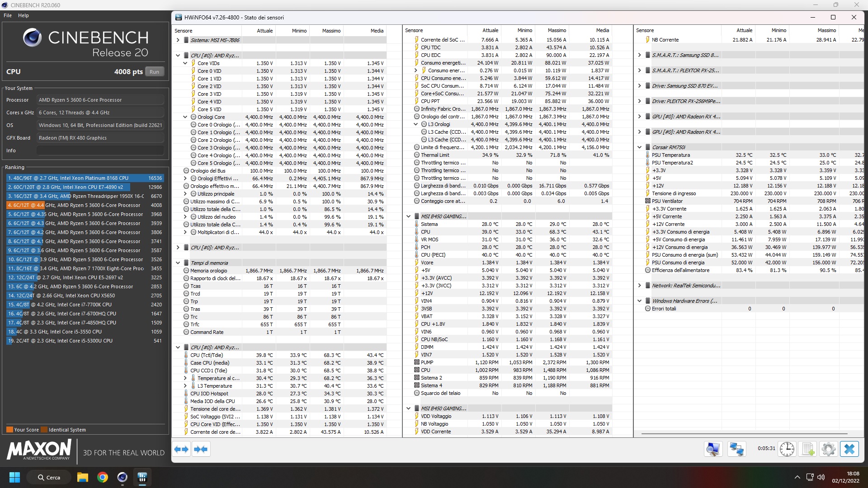Image resolution: width=868 pixels, height=488 pixels.
Task: Click the empty Info field in Cinebench
Action: (x=100, y=150)
